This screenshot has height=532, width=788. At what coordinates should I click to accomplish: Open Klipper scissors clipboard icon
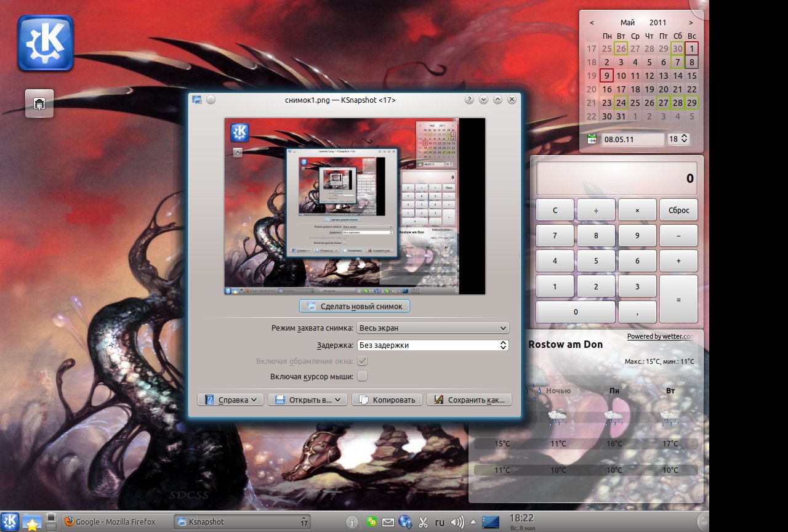click(x=423, y=522)
